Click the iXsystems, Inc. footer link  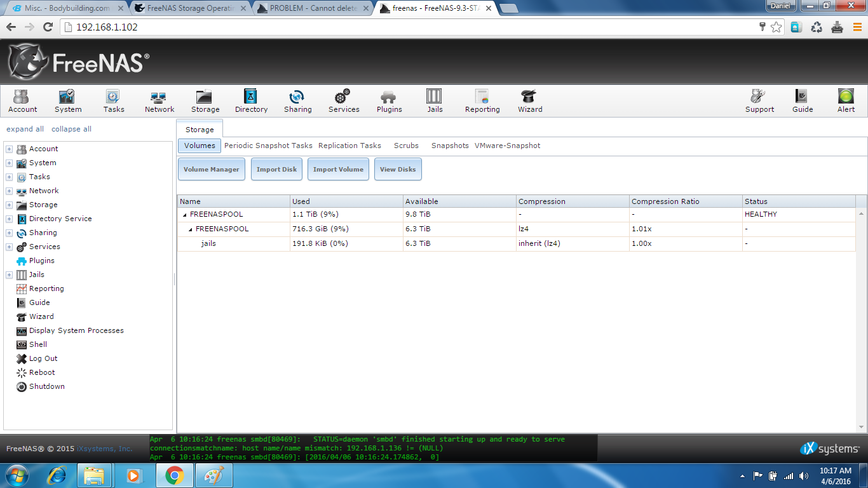click(x=105, y=449)
